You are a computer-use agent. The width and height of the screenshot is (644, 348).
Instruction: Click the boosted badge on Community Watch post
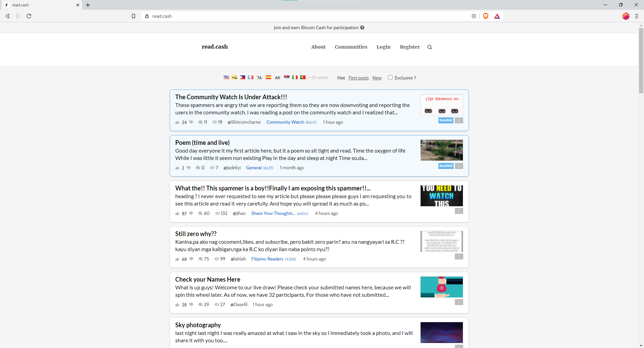point(446,120)
